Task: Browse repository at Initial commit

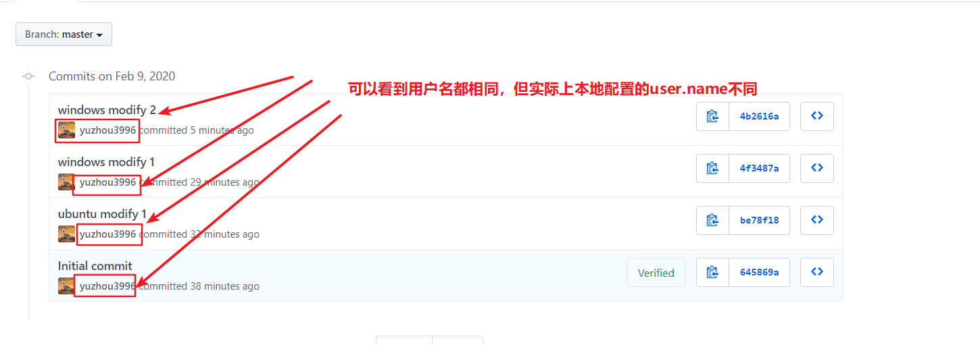Action: 817,272
